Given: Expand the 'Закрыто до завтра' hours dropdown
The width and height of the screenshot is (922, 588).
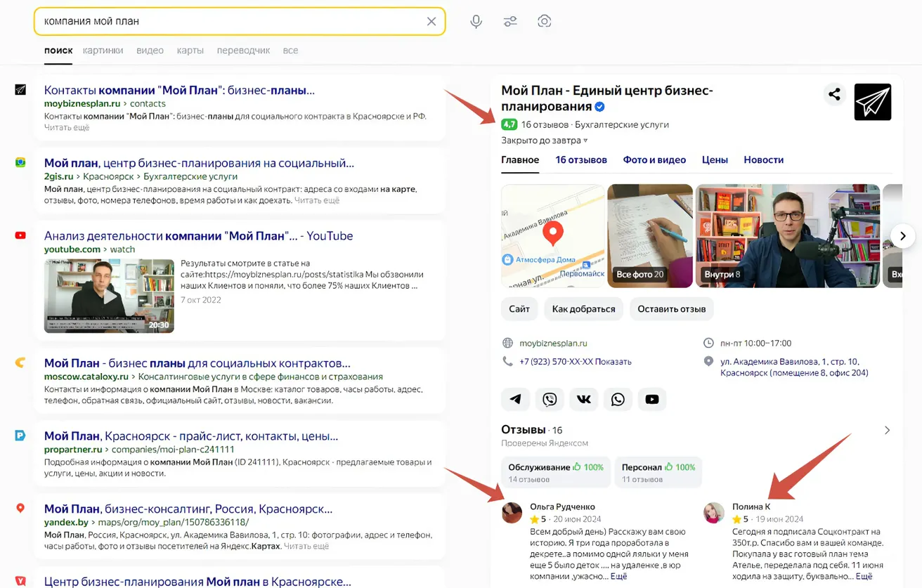Looking at the screenshot, I should coord(544,141).
